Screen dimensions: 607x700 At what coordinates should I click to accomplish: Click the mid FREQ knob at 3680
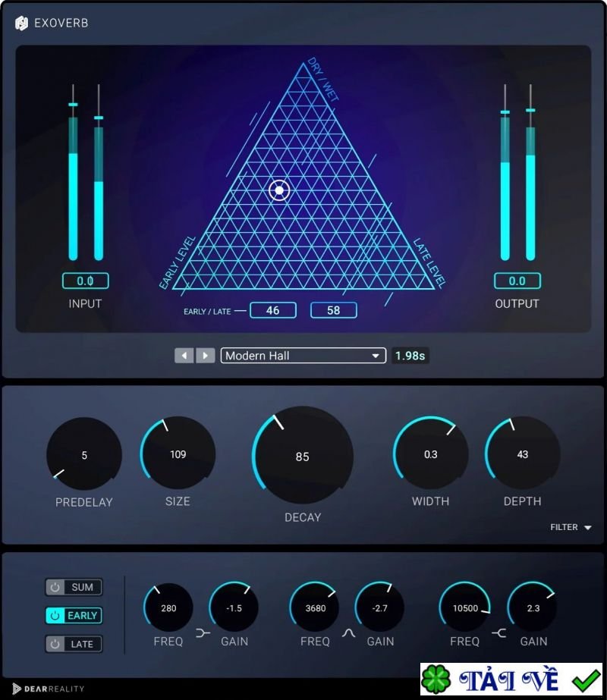point(315,607)
